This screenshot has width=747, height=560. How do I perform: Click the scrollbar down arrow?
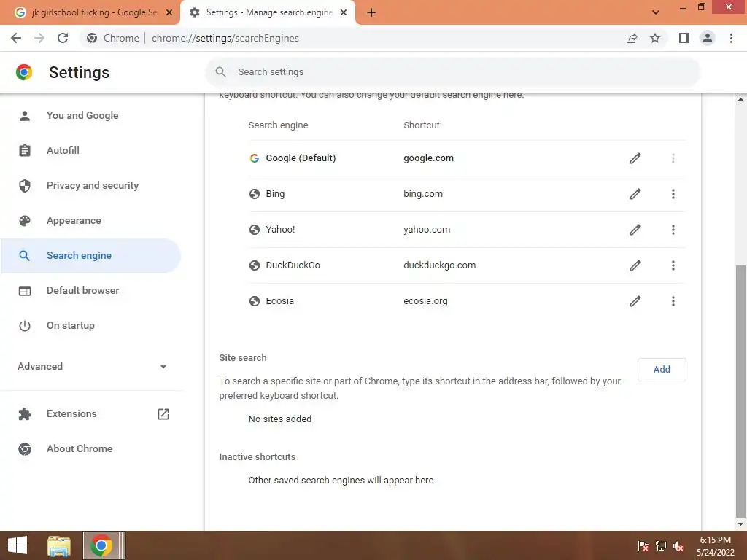[740, 524]
